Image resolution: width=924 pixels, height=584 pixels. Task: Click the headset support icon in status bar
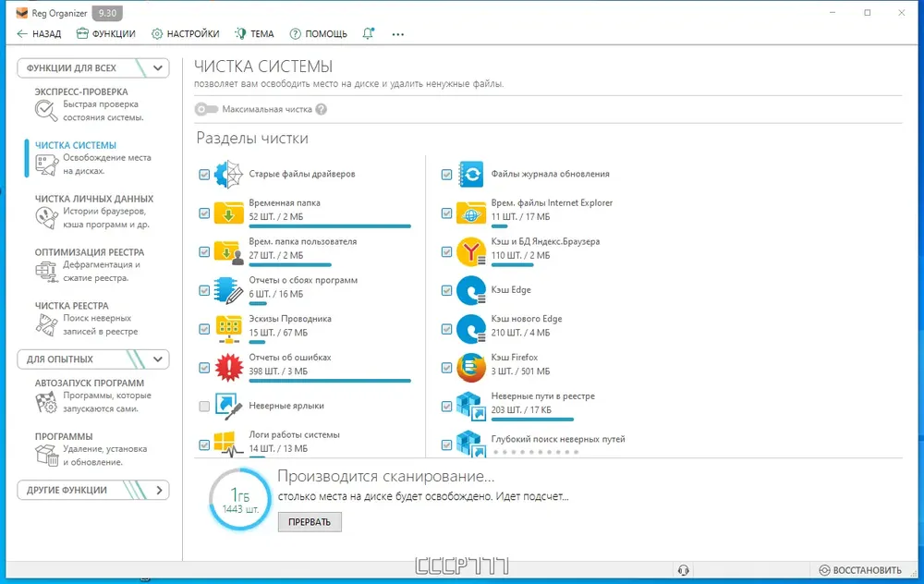pos(684,570)
